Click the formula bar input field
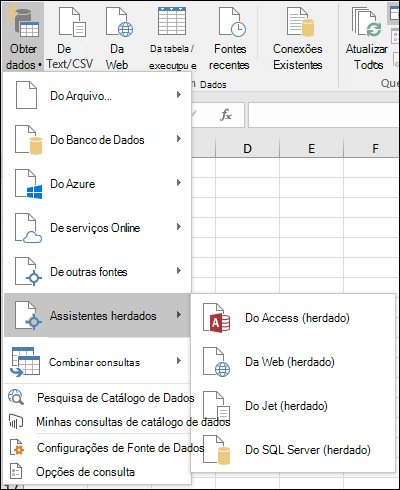Viewport: 400px width, 490px height. click(323, 115)
